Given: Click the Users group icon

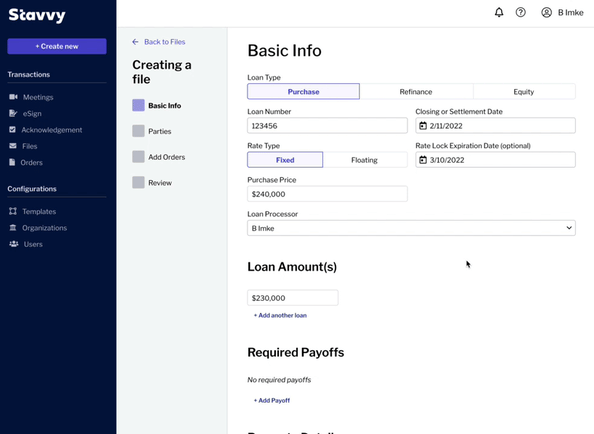Looking at the screenshot, I should coord(14,244).
